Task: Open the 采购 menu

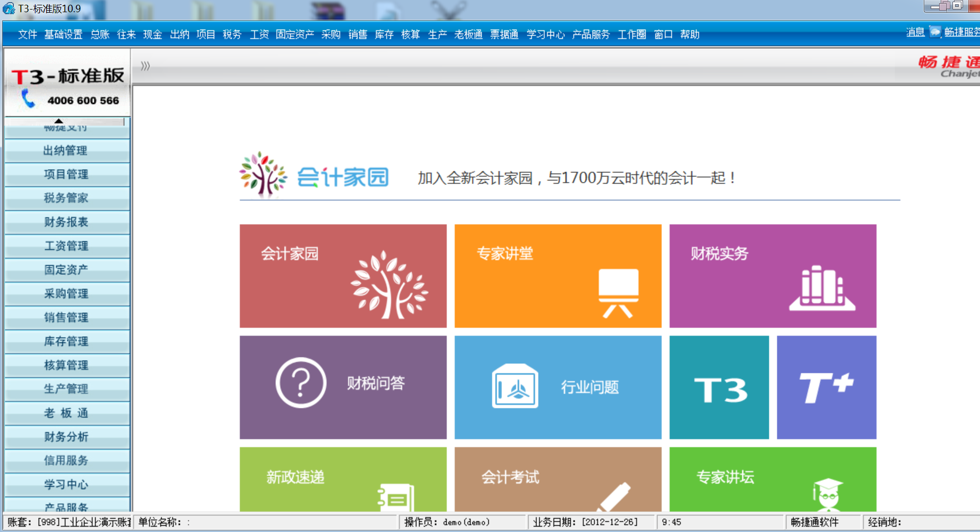Action: (331, 34)
